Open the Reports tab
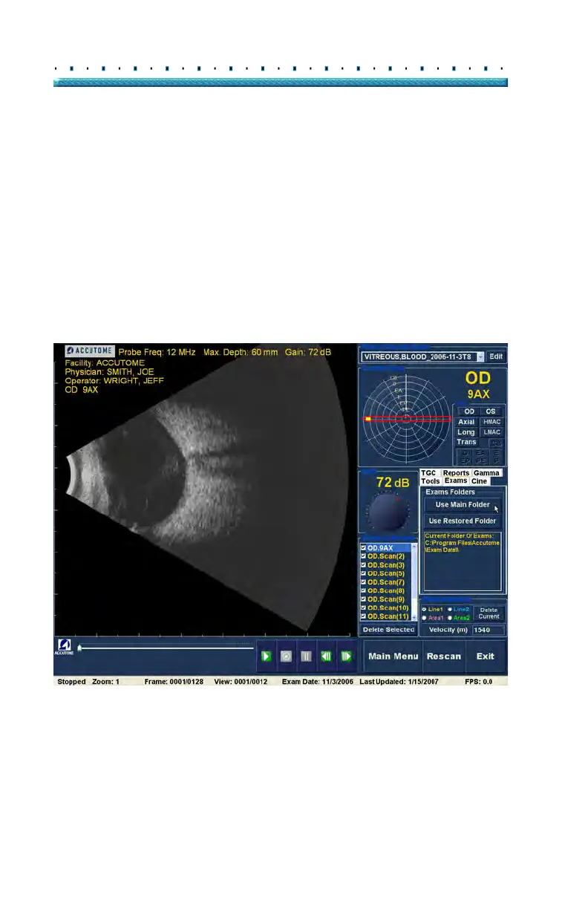Viewport: 588px width, 909px height. coord(456,473)
